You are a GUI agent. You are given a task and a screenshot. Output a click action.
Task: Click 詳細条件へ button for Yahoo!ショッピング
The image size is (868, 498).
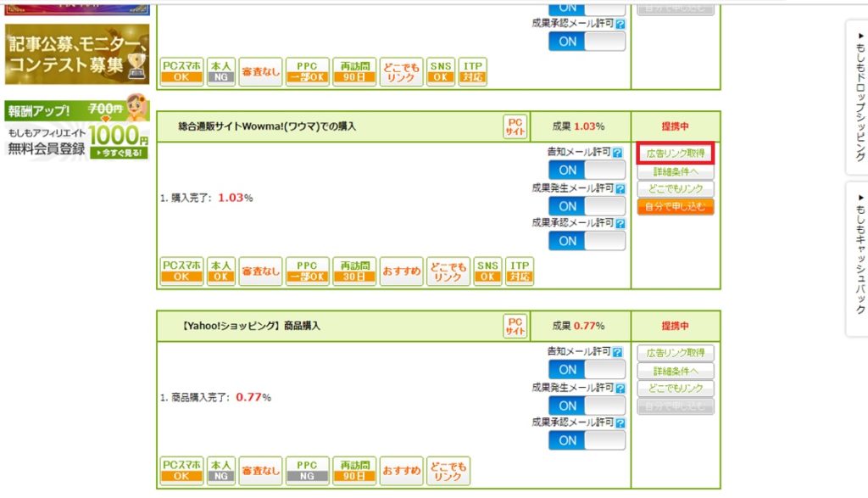676,371
